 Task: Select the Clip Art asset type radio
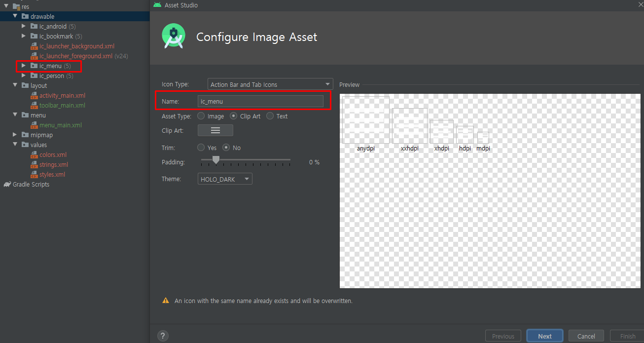click(234, 116)
